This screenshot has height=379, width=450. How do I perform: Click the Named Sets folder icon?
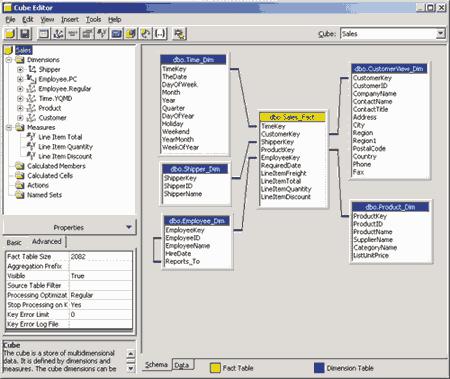point(20,195)
